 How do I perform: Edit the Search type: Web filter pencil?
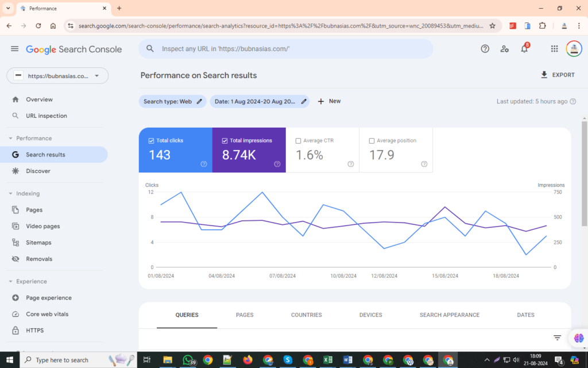[x=199, y=101]
